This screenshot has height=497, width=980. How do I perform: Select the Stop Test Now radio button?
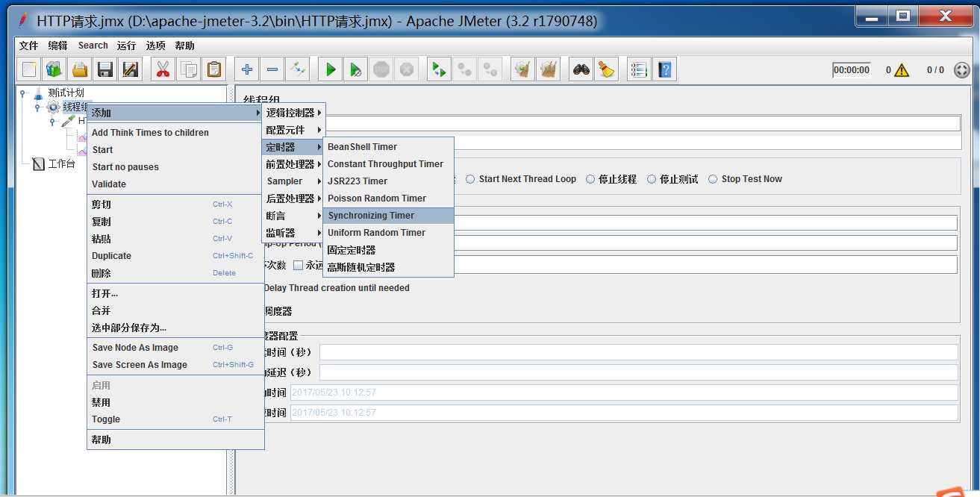point(713,179)
